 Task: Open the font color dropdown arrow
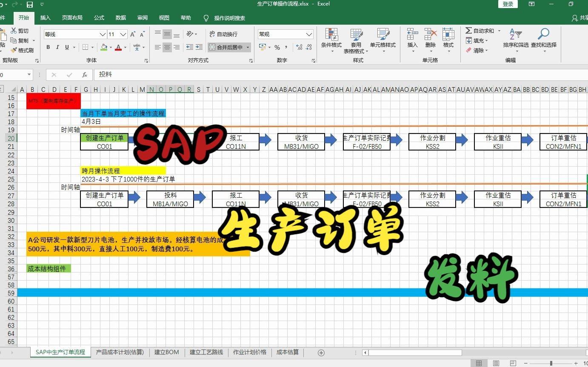pos(126,47)
